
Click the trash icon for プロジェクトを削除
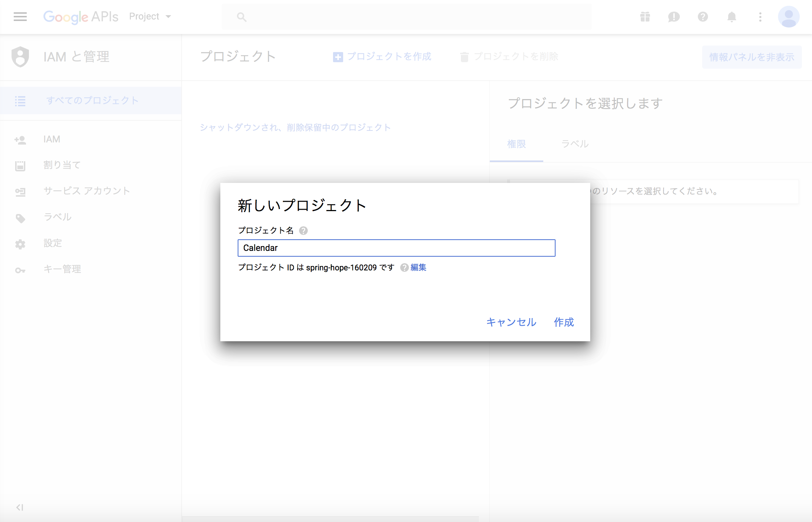pyautogui.click(x=465, y=57)
